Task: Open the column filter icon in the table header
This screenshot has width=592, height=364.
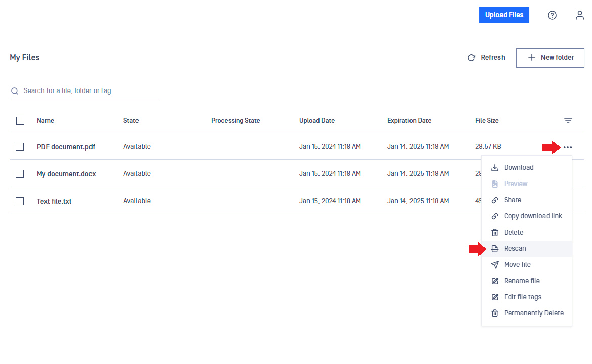Action: [x=568, y=120]
